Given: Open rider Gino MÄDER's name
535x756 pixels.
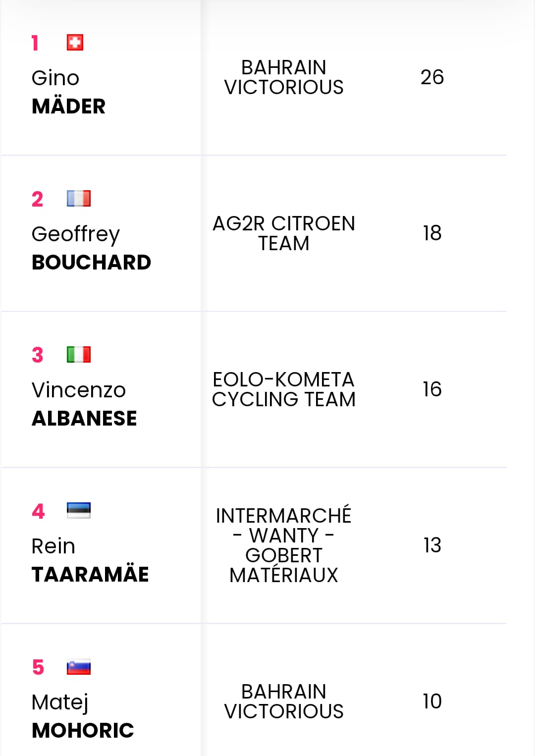Looking at the screenshot, I should point(68,92).
